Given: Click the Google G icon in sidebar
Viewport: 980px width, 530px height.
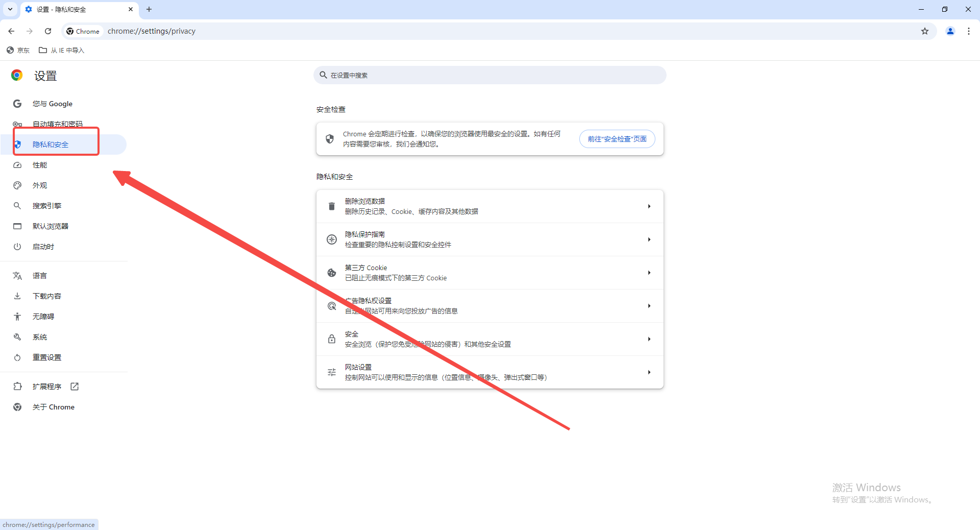Looking at the screenshot, I should (17, 104).
